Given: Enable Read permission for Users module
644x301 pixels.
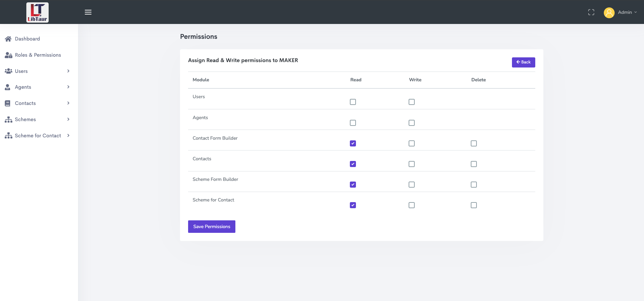Looking at the screenshot, I should tap(353, 102).
